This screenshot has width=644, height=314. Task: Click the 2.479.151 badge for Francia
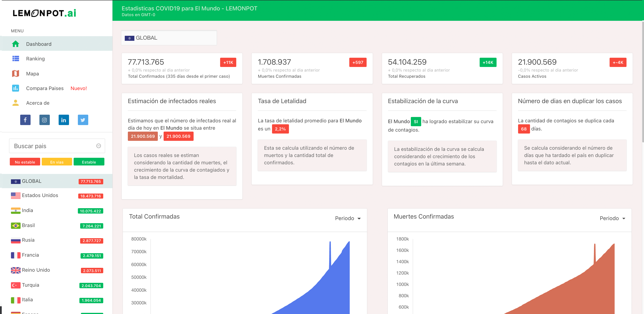(x=92, y=256)
